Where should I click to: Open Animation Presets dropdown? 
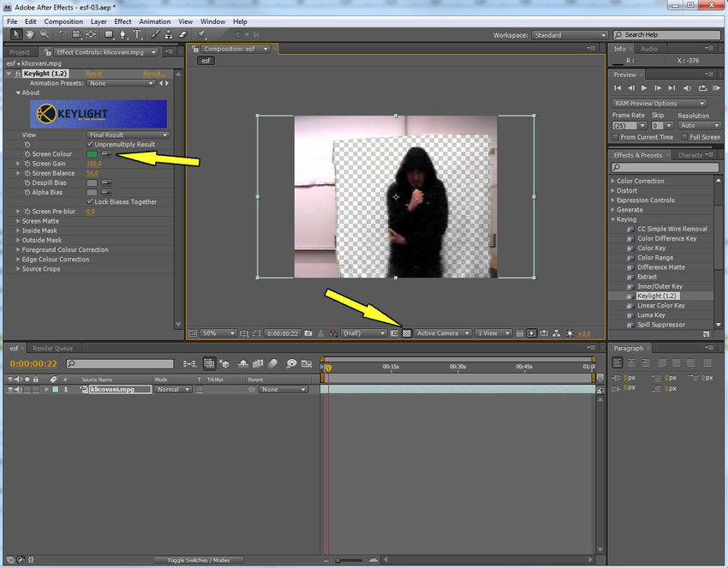pos(121,83)
